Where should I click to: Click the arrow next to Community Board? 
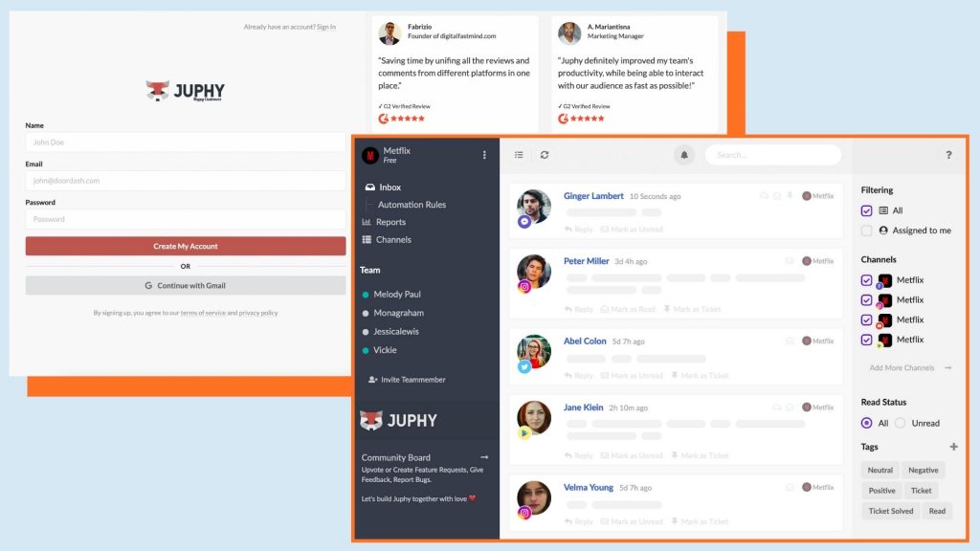[483, 457]
